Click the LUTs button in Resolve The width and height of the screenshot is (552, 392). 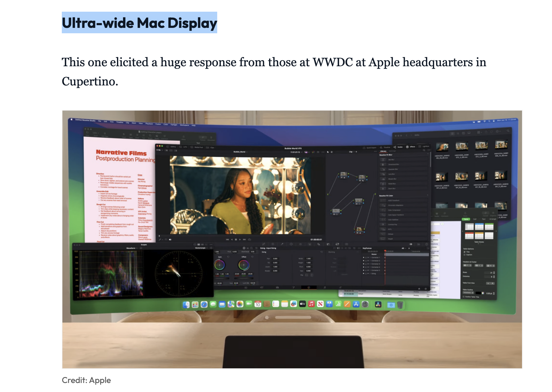tap(183, 147)
